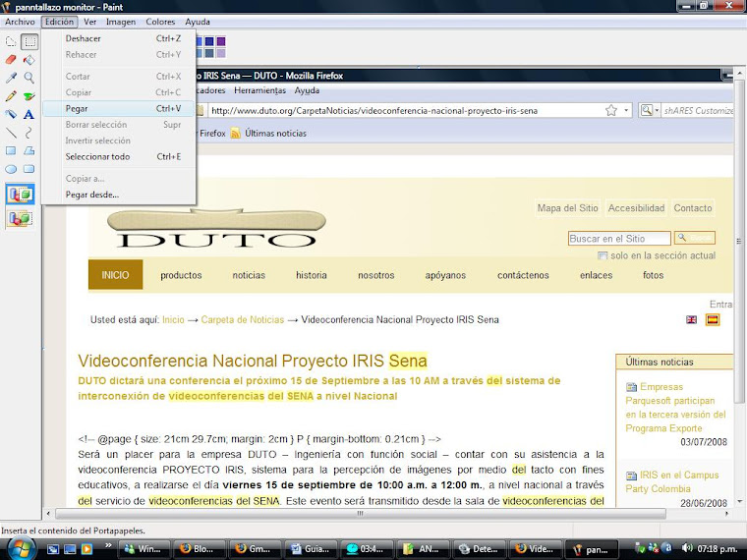Open the Ayuda menu in Paint
The width and height of the screenshot is (747, 560).
click(x=198, y=22)
